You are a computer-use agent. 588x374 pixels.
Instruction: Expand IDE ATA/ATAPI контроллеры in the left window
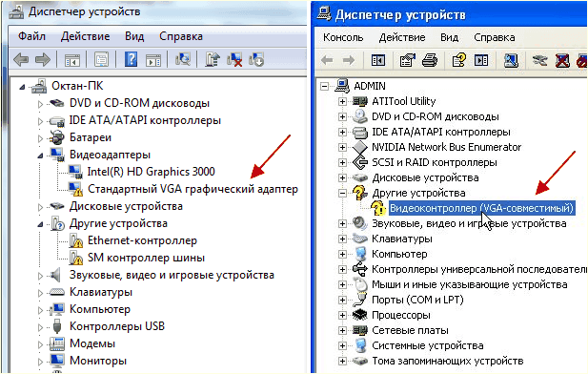[x=40, y=121]
